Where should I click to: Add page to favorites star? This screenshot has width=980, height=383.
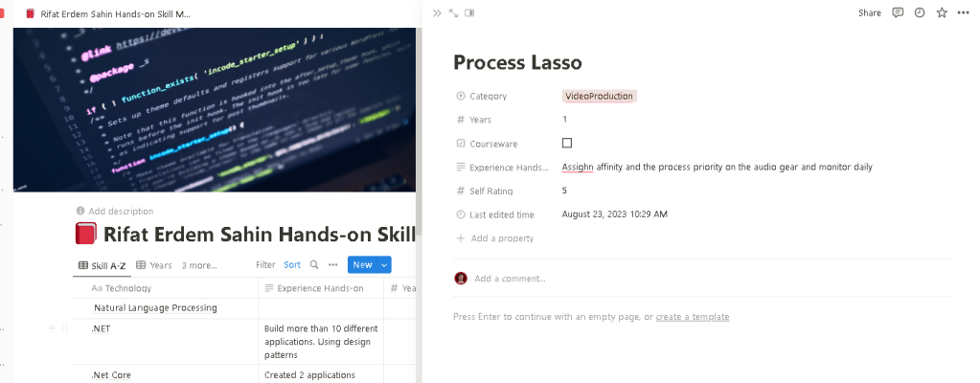tap(942, 12)
